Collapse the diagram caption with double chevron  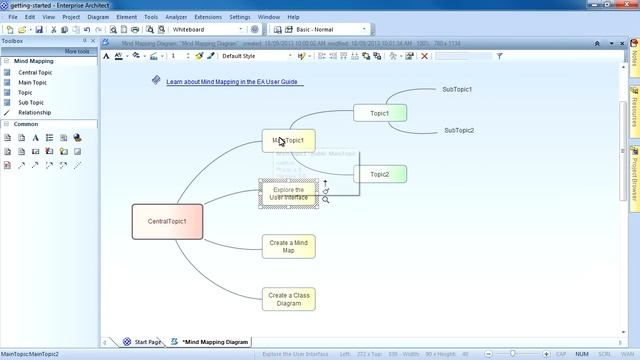click(x=597, y=43)
